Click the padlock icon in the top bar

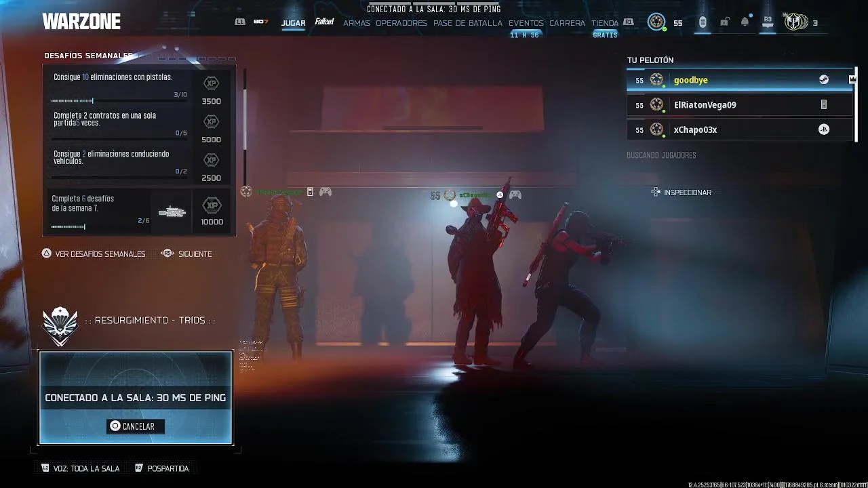724,22
